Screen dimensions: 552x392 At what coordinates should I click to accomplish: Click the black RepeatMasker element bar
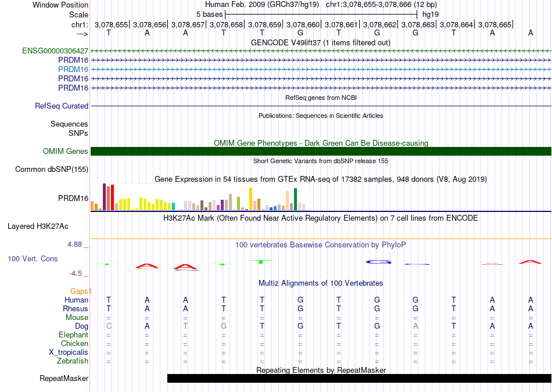tap(359, 378)
